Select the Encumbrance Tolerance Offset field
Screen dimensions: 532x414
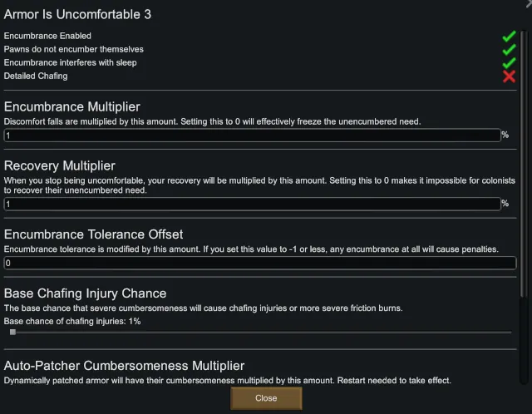[260, 263]
